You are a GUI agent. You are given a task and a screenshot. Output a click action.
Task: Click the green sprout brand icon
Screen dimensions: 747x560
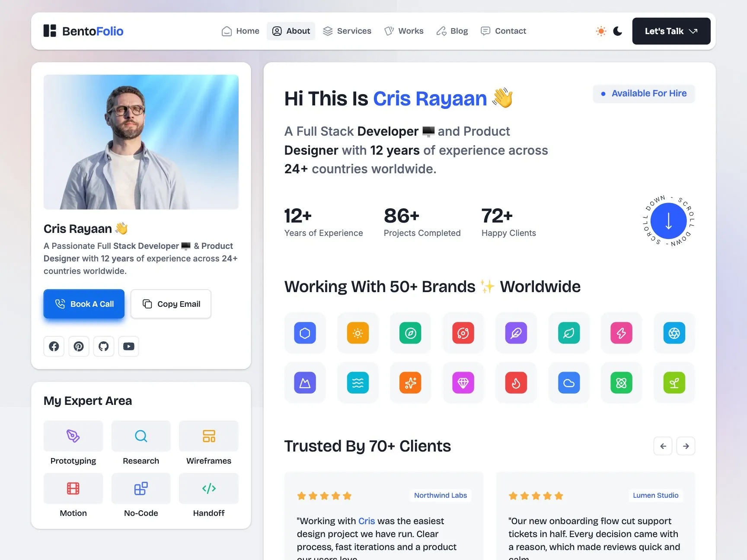[674, 383]
